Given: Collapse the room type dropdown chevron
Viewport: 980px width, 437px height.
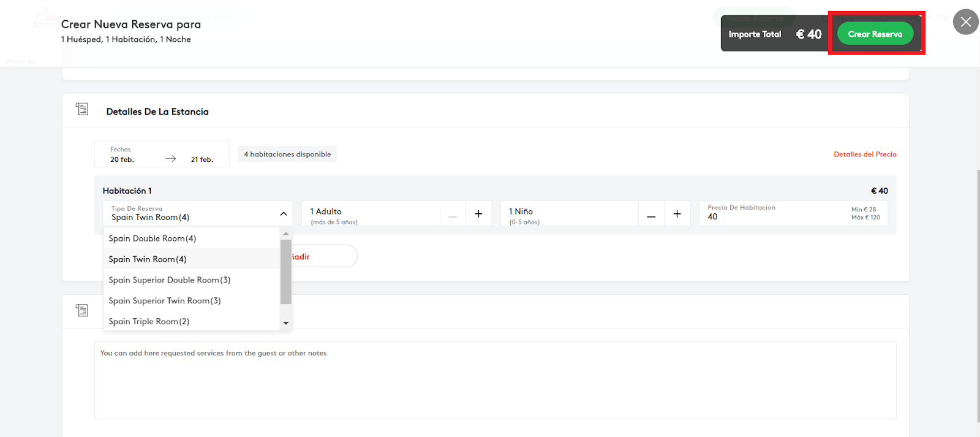Looking at the screenshot, I should coord(284,214).
